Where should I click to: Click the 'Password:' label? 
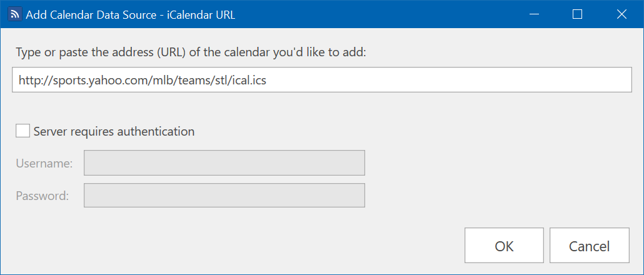coord(42,196)
